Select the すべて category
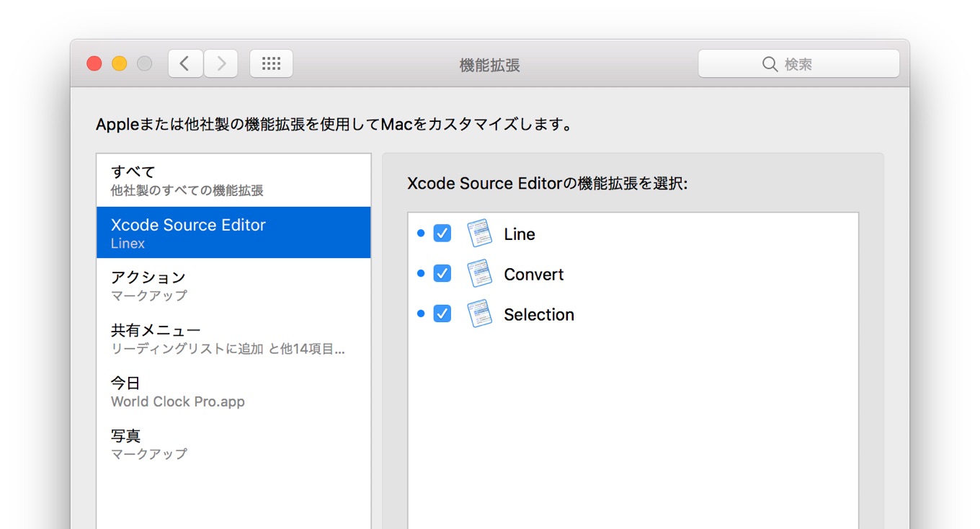This screenshot has width=980, height=529. pyautogui.click(x=233, y=180)
